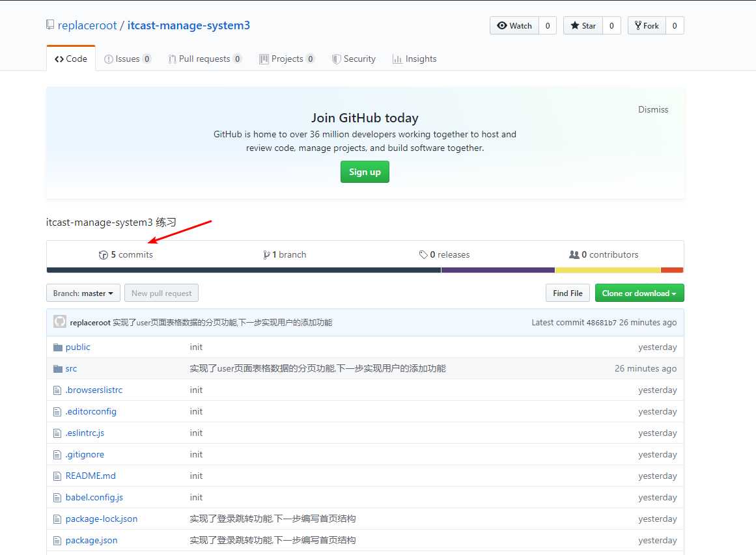Viewport: 756px width, 555px height.
Task: Expand the Branch: master dropdown
Action: click(x=83, y=293)
